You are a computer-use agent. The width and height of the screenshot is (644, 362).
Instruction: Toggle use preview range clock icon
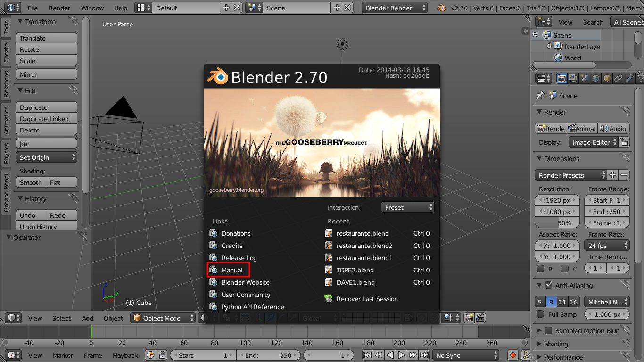(151, 355)
